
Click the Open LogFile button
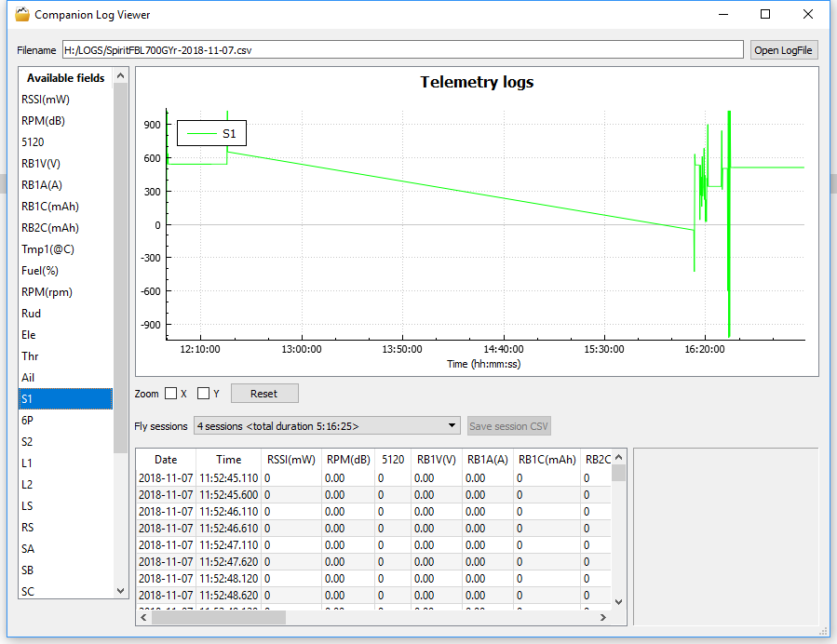784,50
